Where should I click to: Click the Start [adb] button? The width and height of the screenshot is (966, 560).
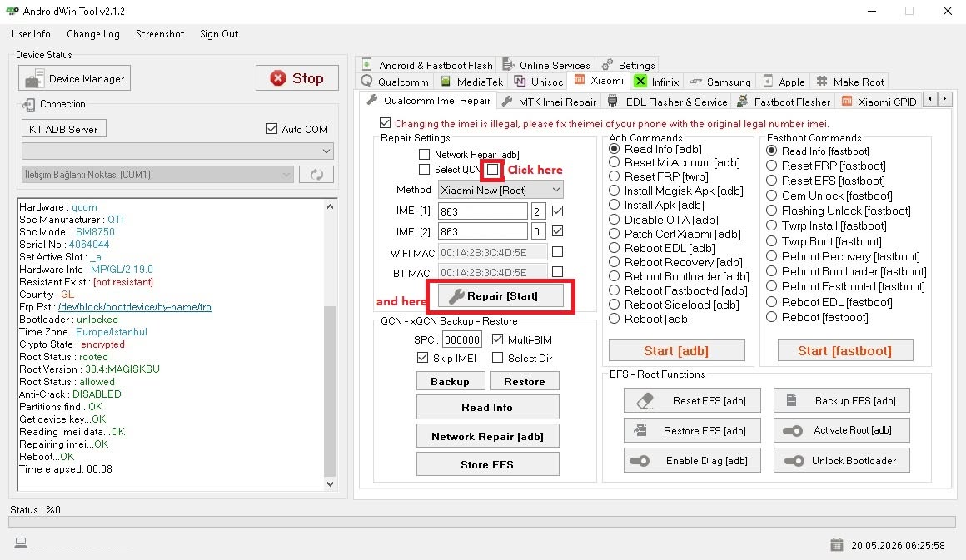tap(676, 351)
